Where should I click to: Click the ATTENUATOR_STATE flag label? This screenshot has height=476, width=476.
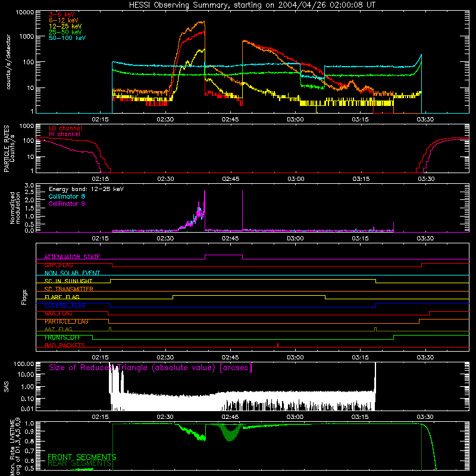click(x=72, y=257)
